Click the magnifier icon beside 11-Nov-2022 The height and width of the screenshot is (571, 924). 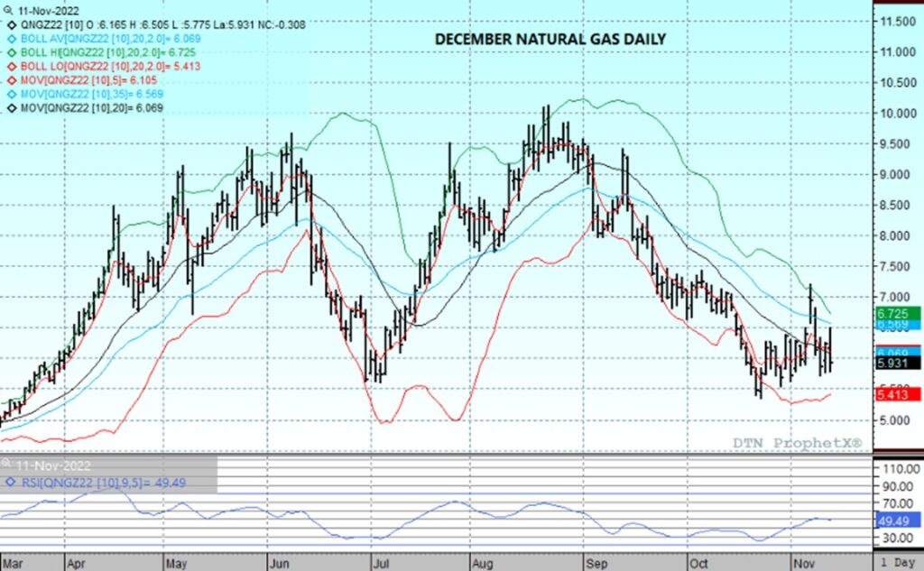(7, 11)
